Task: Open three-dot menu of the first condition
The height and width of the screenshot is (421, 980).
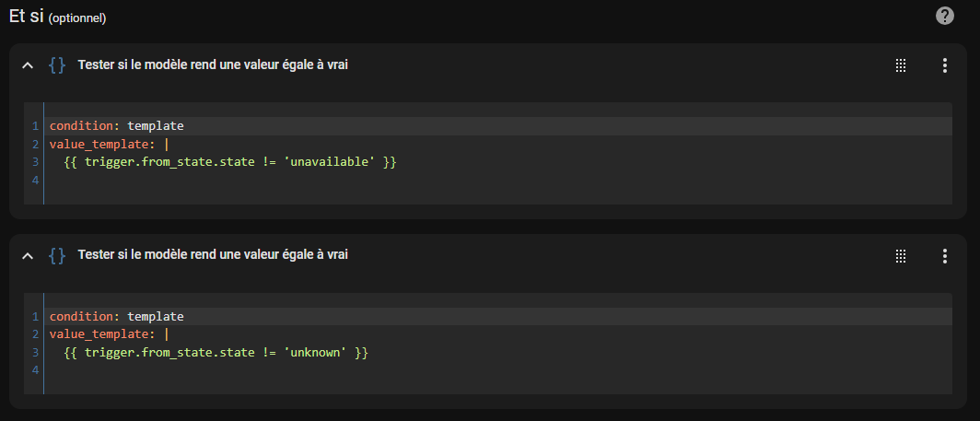Action: tap(944, 65)
